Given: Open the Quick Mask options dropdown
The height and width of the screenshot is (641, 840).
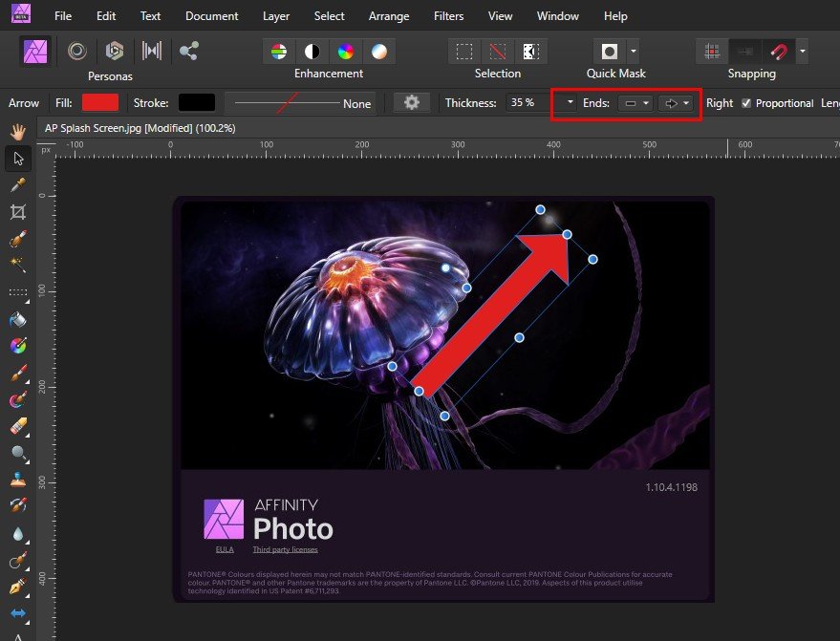Looking at the screenshot, I should tap(634, 52).
